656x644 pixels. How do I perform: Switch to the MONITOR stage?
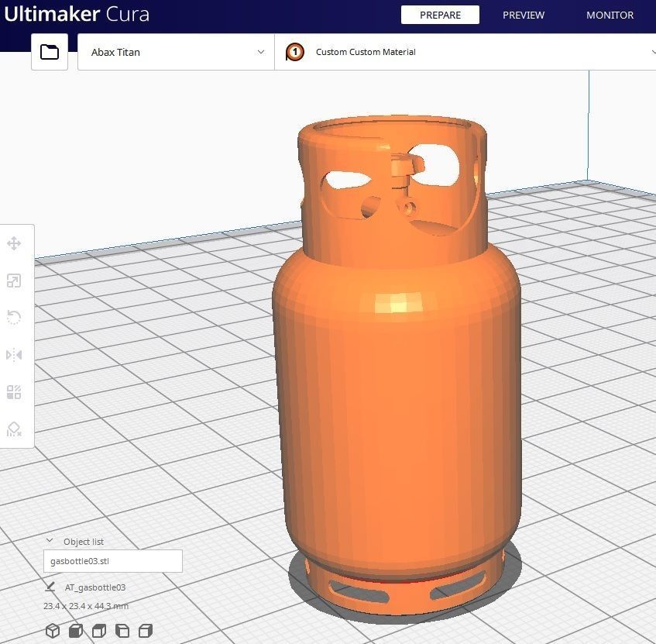tap(610, 15)
